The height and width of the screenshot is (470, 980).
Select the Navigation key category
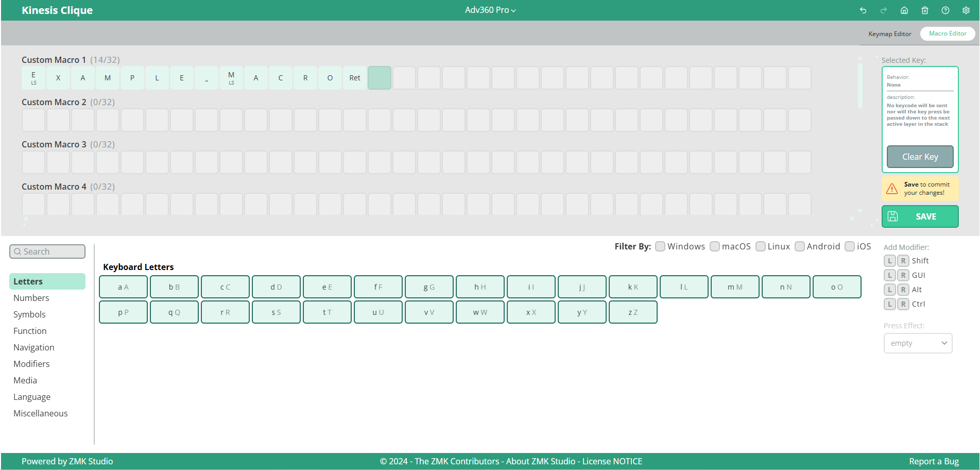(x=34, y=347)
